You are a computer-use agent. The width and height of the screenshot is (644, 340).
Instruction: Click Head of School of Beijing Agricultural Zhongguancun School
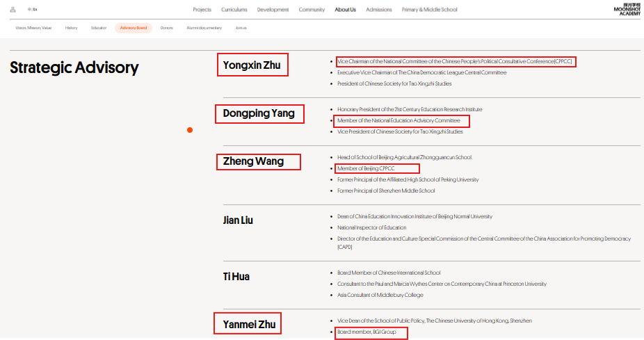click(404, 158)
